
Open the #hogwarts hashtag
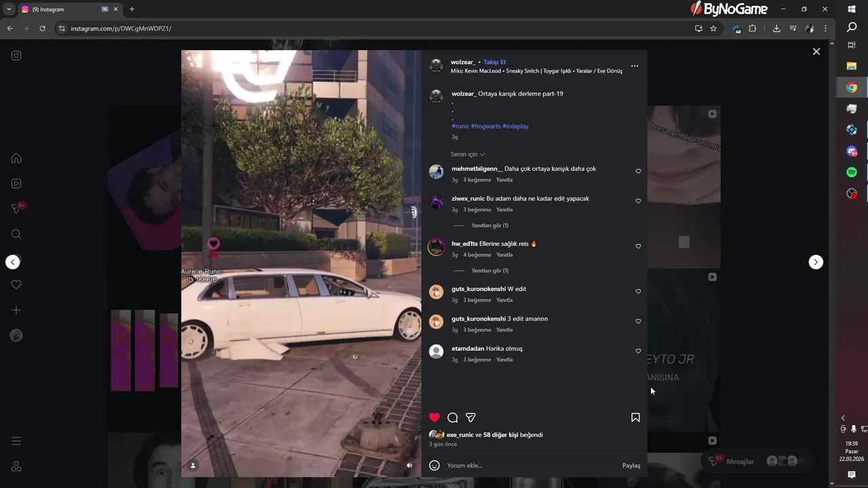486,126
